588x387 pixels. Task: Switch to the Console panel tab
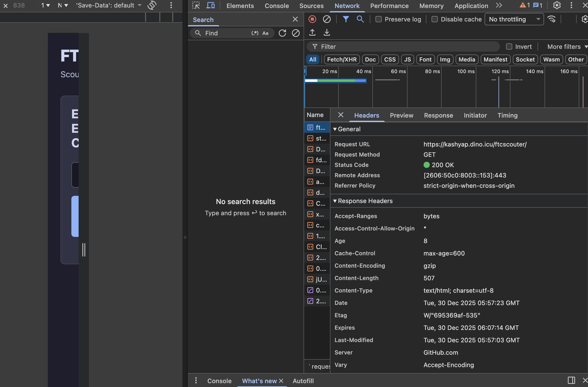276,6
